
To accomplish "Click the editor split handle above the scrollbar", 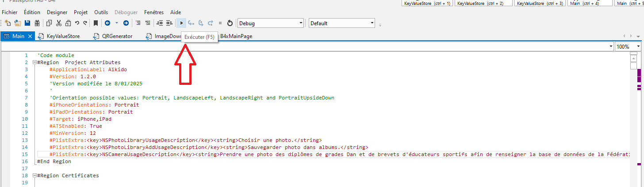I will point(633,53).
